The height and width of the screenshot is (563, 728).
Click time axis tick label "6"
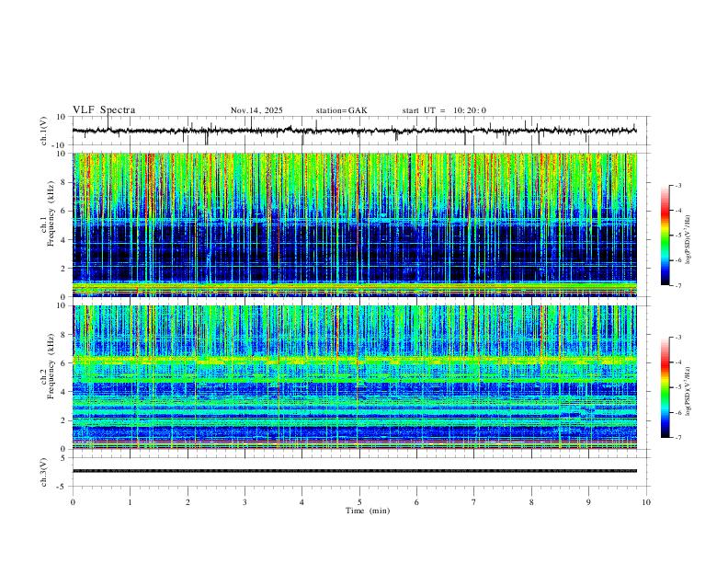416,502
